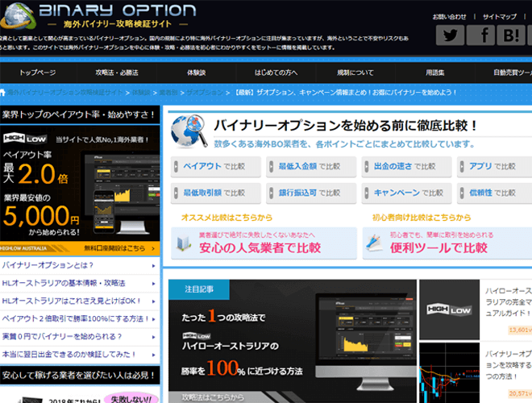Click the 信頼性で比較 button

click(x=494, y=193)
